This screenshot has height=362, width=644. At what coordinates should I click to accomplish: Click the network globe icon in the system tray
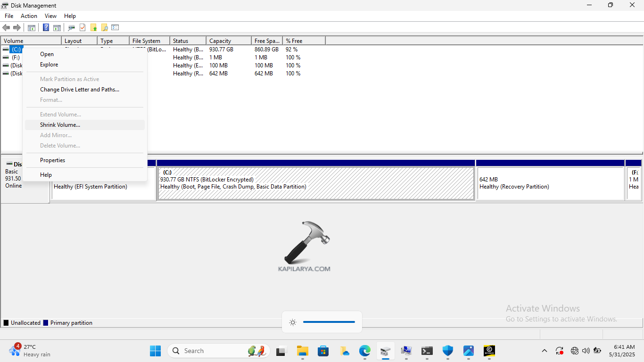[575, 351]
